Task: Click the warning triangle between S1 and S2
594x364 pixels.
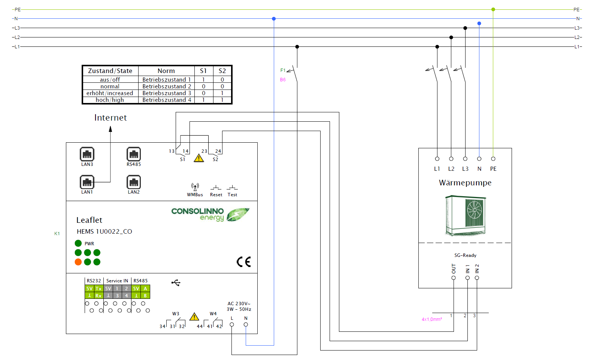Action: [x=199, y=158]
